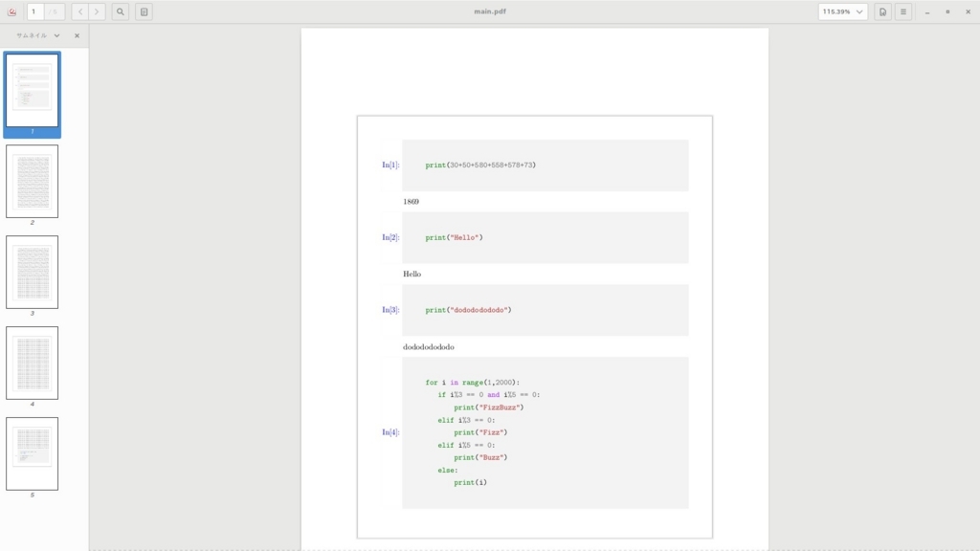Click the dododododod output text

pyautogui.click(x=429, y=346)
